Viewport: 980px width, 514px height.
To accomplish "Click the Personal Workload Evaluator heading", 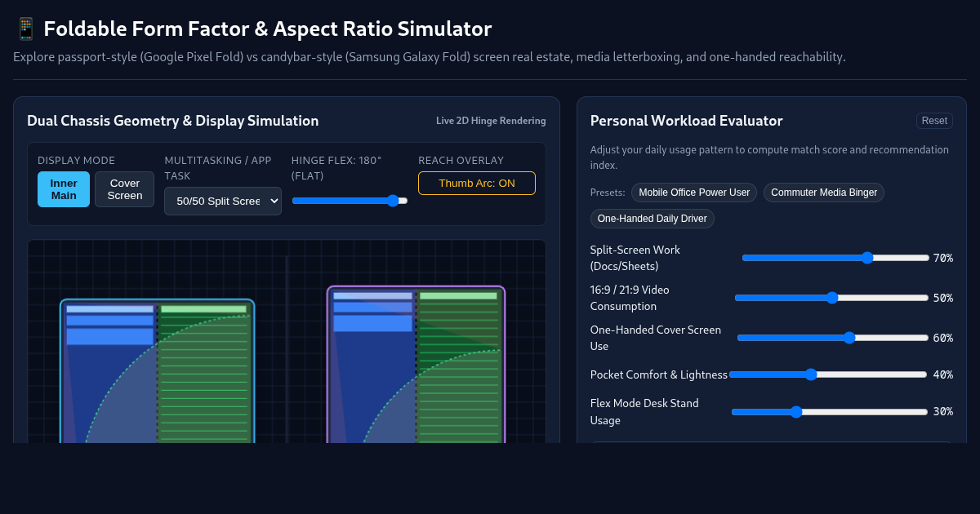I will [x=686, y=121].
